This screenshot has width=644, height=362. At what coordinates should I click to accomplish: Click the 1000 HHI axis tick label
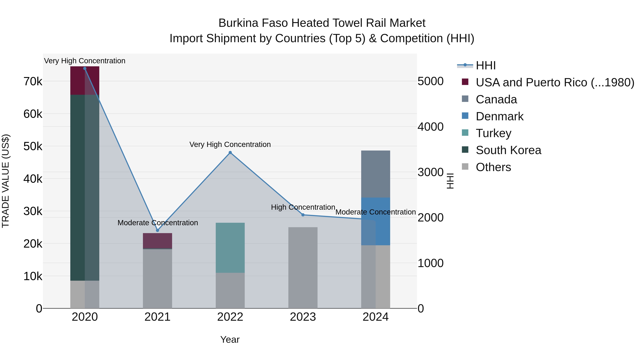(x=431, y=263)
